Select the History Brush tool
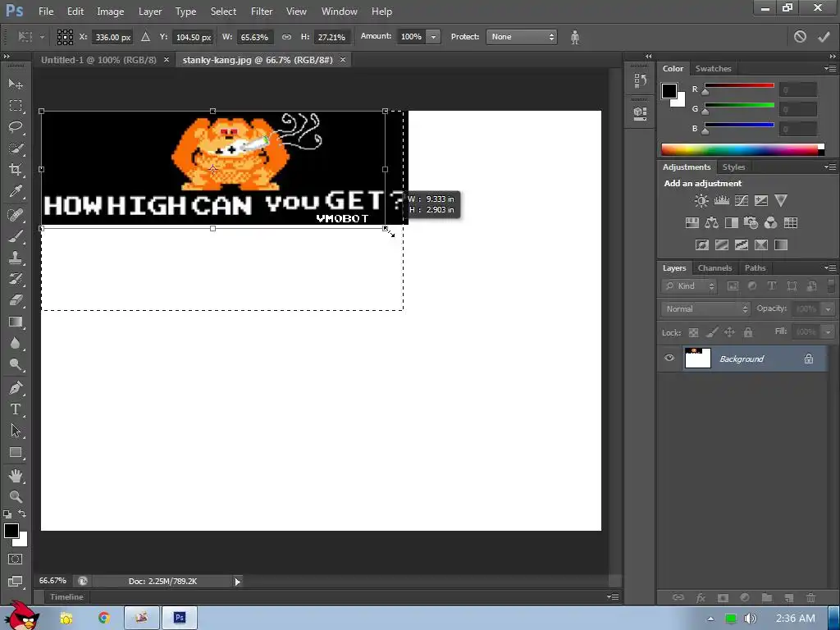840x630 pixels. 15,279
